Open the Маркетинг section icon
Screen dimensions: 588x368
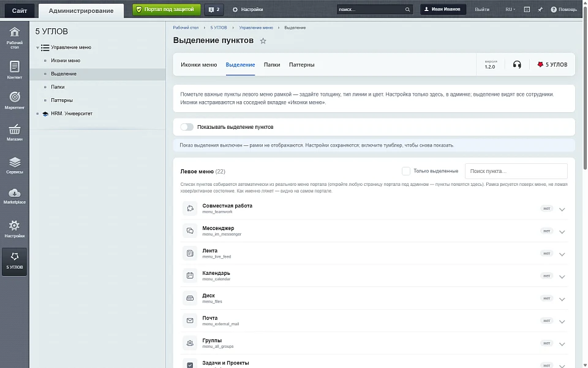click(x=14, y=100)
